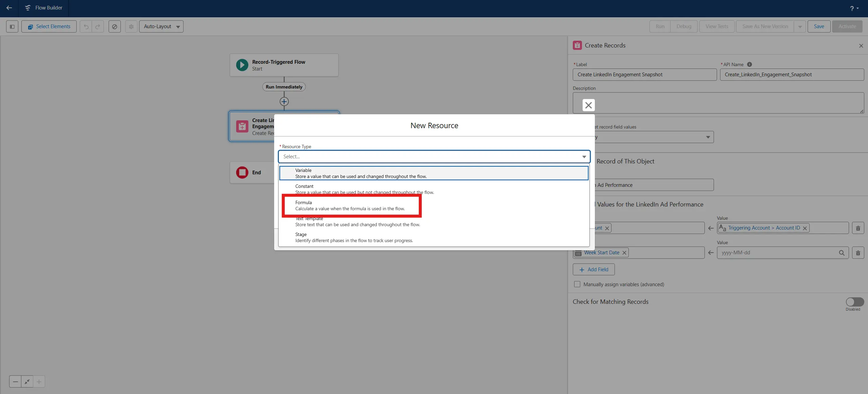The width and height of the screenshot is (868, 394).
Task: Zoom out on the canvas
Action: [15, 381]
